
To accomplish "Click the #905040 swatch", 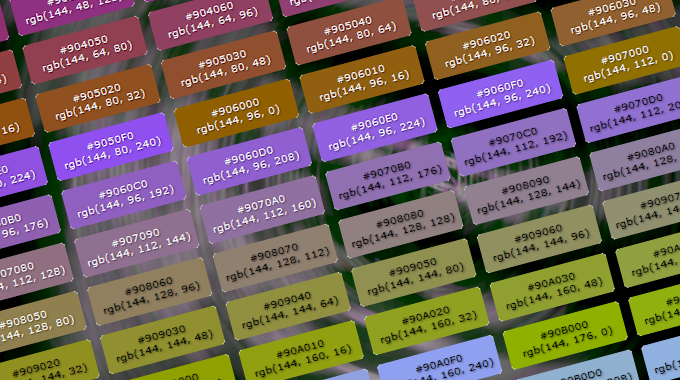I will pyautogui.click(x=350, y=31).
